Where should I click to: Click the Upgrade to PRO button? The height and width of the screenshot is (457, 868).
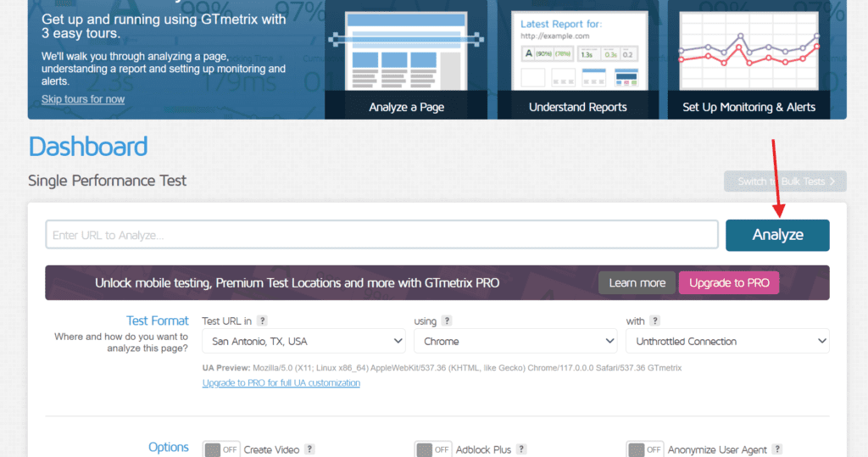pyautogui.click(x=729, y=283)
